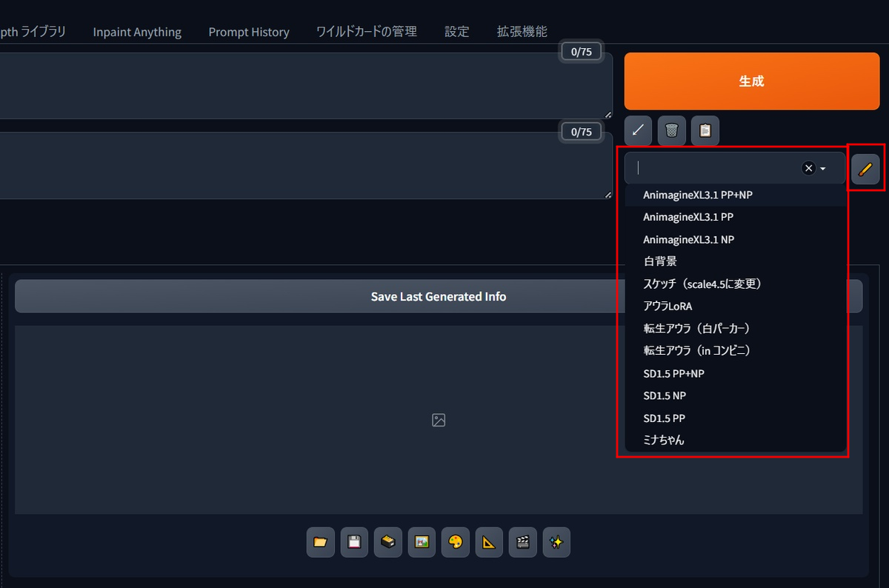Open the output folder icon
The width and height of the screenshot is (889, 588).
tap(320, 542)
